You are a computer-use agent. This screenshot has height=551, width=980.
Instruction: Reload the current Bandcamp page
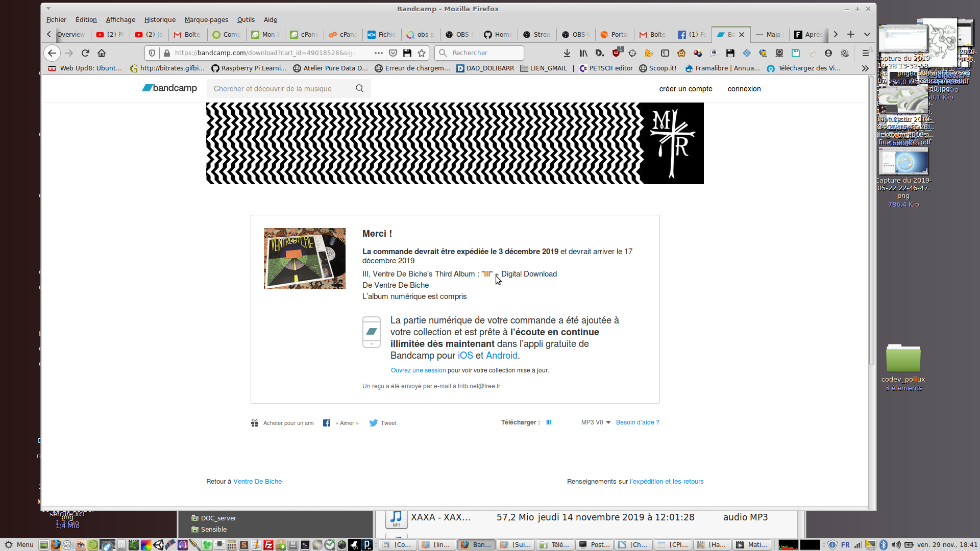coord(85,53)
